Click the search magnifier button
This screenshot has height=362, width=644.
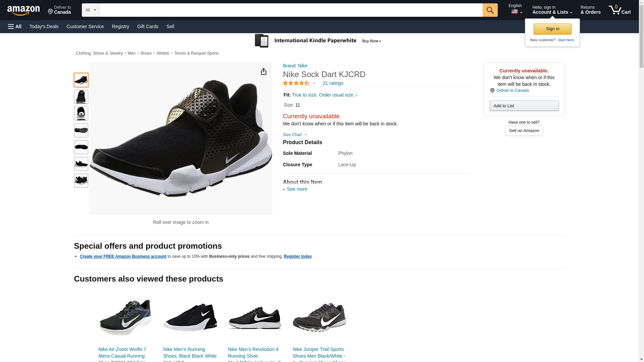click(490, 10)
